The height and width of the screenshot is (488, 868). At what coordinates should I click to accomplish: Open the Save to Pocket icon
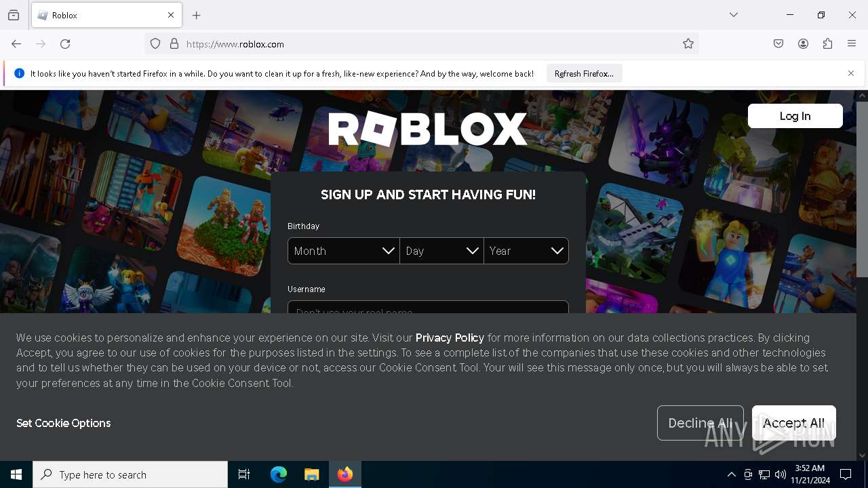point(778,44)
